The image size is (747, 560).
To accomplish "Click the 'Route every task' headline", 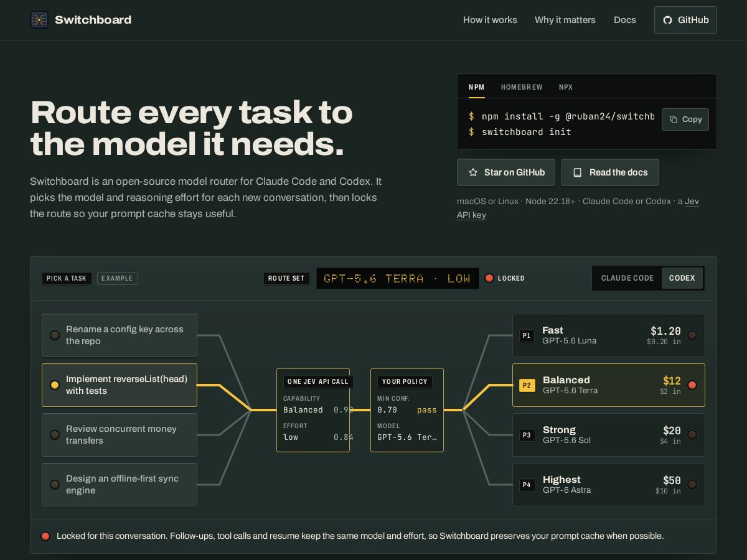I will [x=192, y=128].
